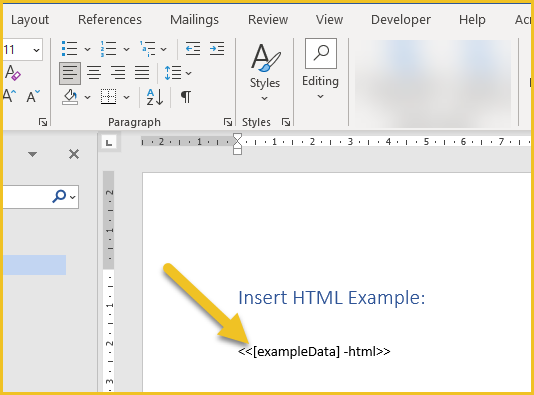Open the Developer tab

pos(401,20)
